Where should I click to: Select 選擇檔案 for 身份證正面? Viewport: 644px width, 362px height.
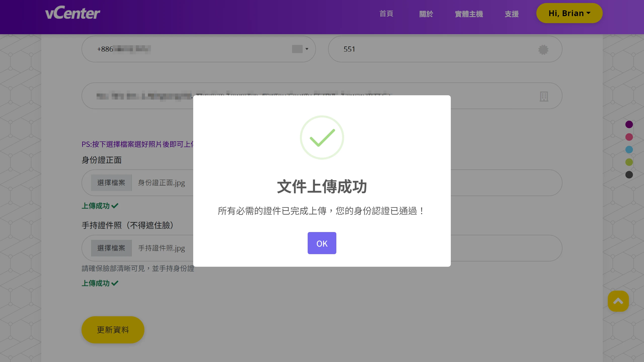point(111,183)
